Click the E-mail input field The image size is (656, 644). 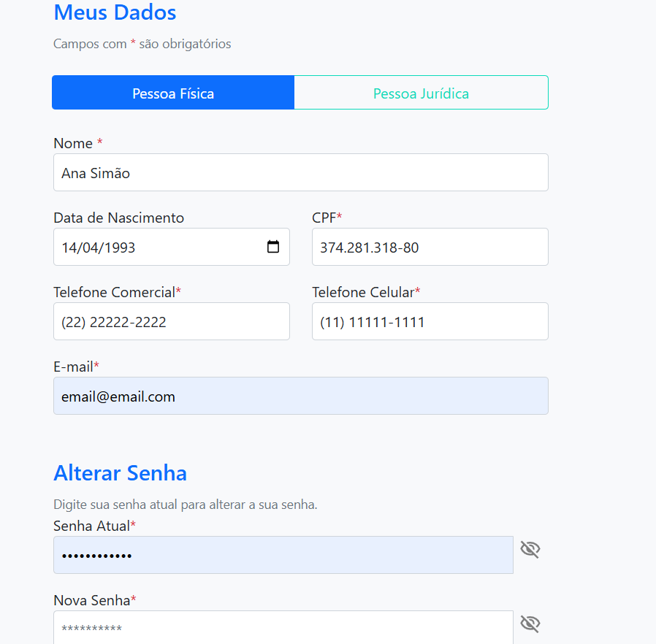pos(300,396)
